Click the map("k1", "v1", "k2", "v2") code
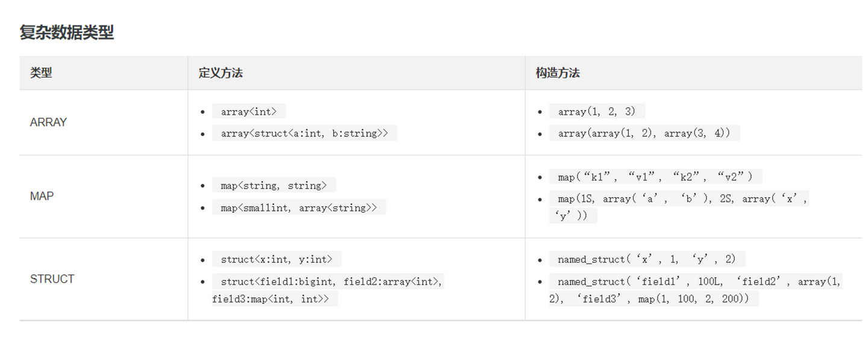The width and height of the screenshot is (868, 340). point(655,177)
